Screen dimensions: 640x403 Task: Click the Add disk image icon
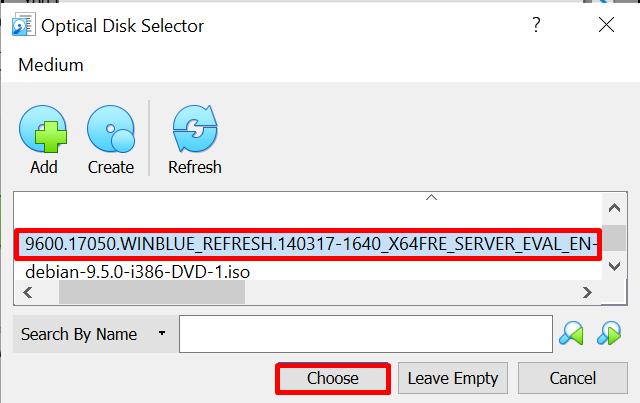[43, 130]
